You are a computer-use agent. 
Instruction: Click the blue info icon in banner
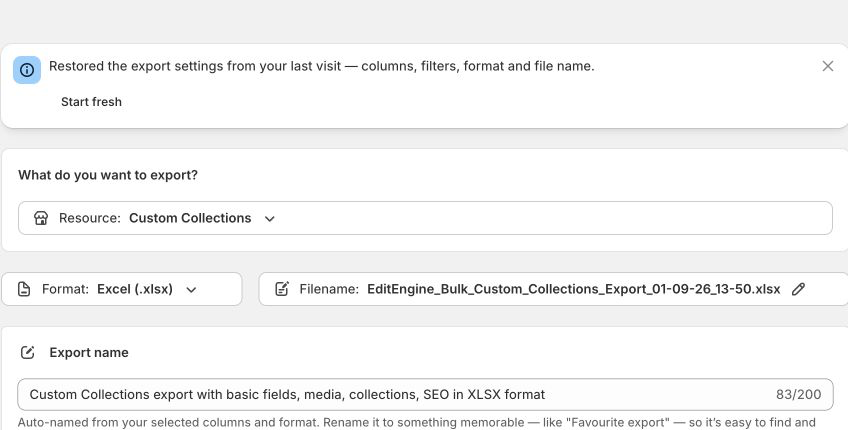[27, 70]
